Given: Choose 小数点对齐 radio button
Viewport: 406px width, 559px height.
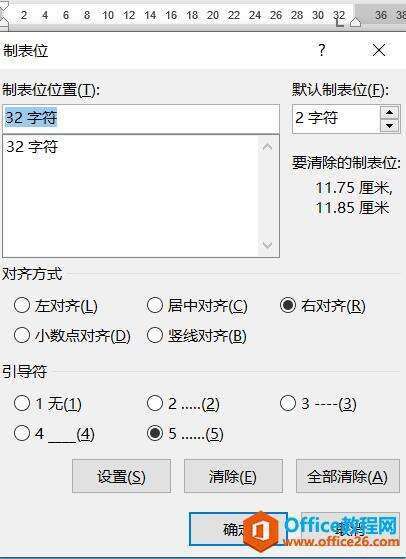Looking at the screenshot, I should [x=72, y=336].
